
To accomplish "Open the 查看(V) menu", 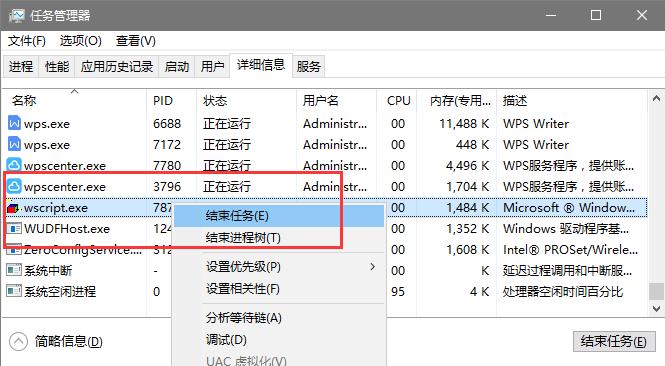I will [136, 41].
